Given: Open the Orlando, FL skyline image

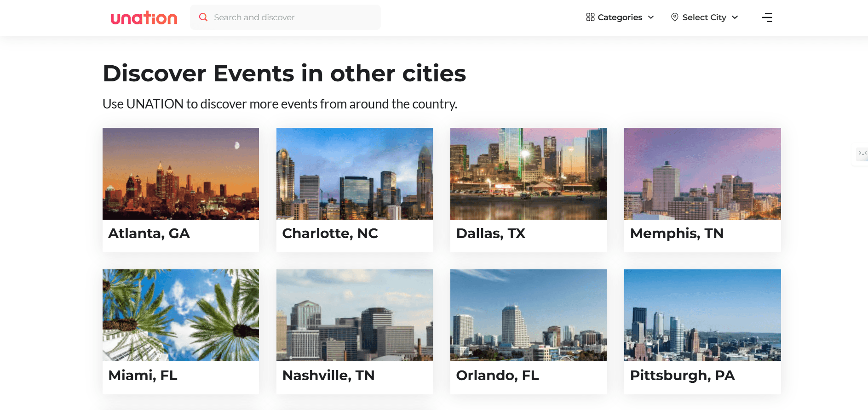Looking at the screenshot, I should click(529, 315).
